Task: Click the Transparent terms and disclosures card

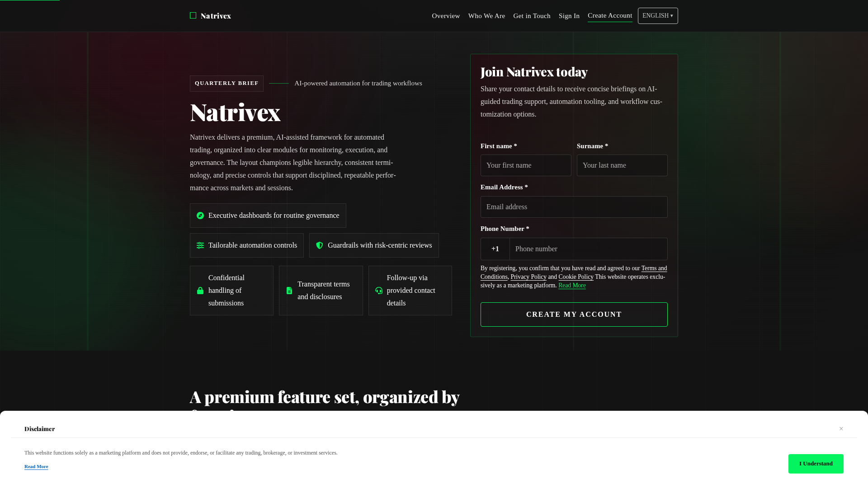Action: pyautogui.click(x=321, y=291)
